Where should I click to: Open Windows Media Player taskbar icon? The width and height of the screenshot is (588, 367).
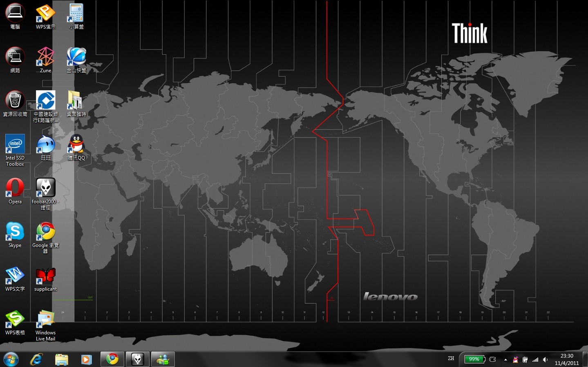[x=86, y=359]
